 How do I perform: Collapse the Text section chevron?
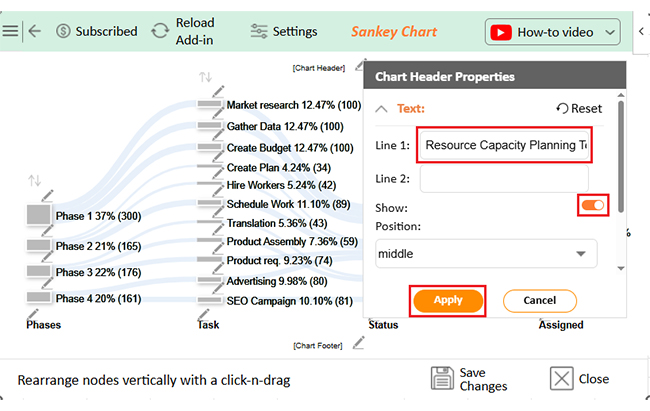[x=381, y=109]
